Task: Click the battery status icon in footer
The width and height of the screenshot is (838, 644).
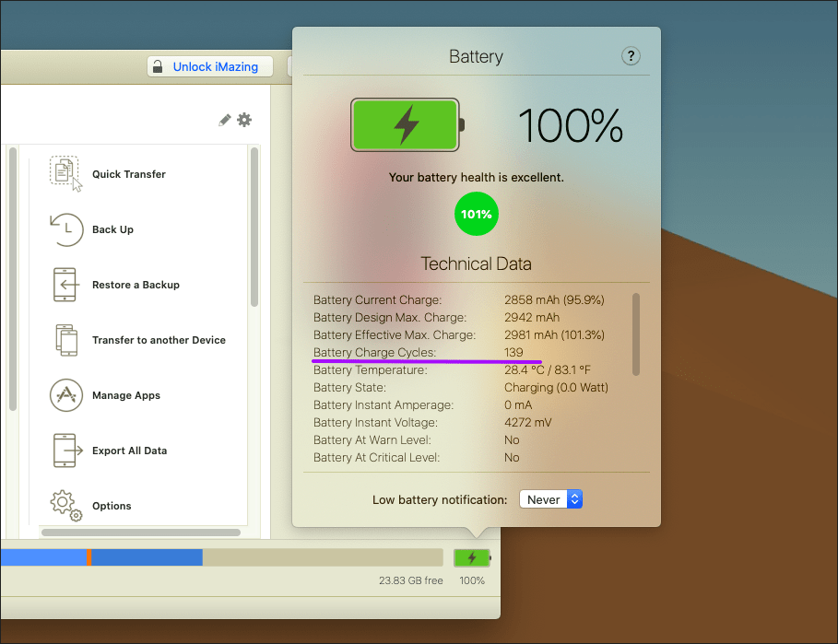Action: coord(472,557)
